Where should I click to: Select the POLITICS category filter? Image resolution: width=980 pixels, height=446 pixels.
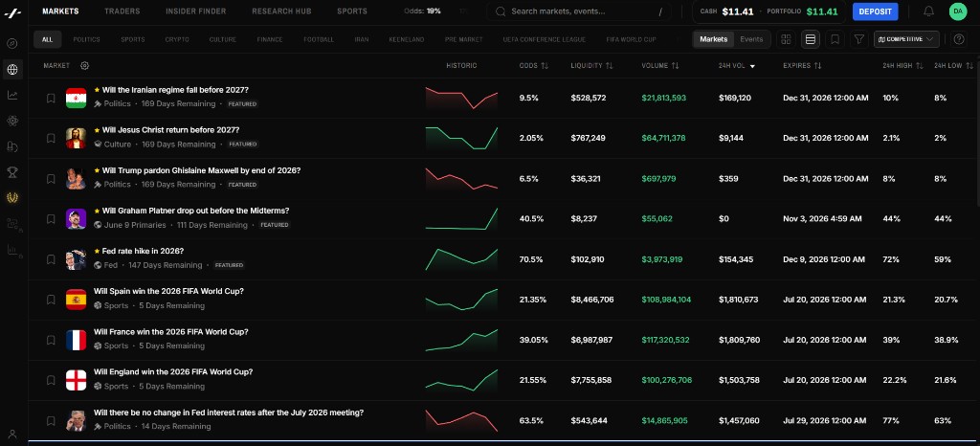86,39
